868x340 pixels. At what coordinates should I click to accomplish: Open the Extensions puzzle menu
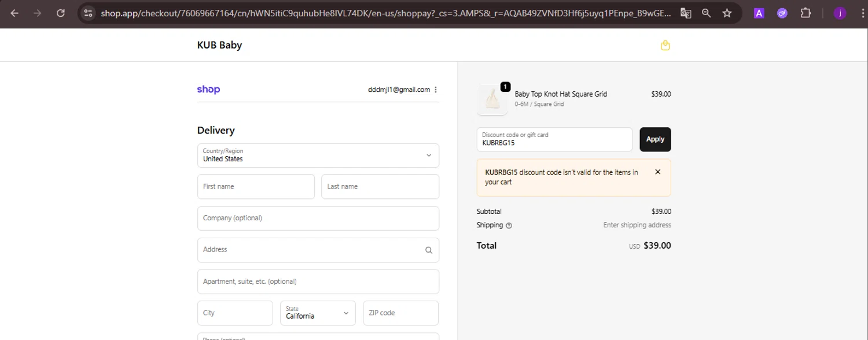coord(806,13)
